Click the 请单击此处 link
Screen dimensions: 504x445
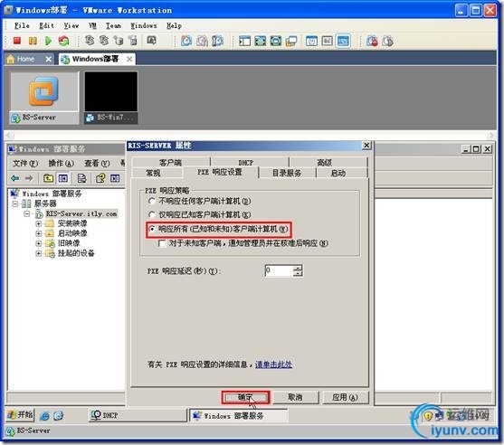click(x=273, y=365)
